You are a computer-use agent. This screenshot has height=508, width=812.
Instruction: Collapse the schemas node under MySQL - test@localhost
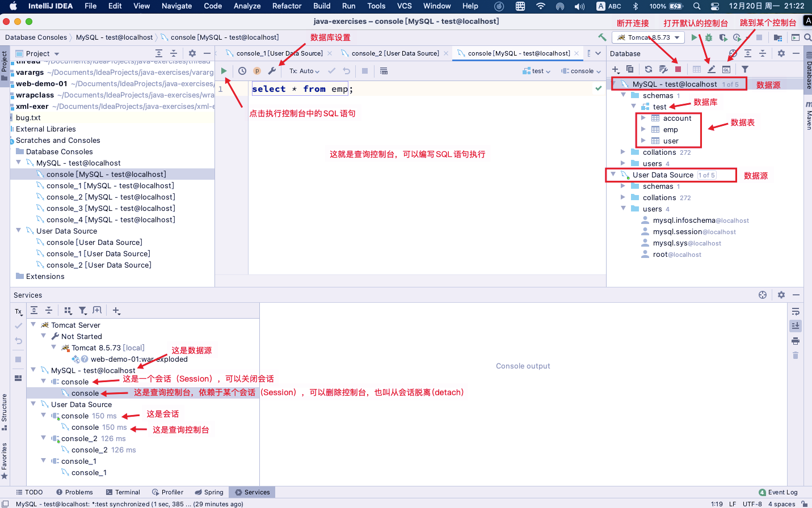click(624, 95)
